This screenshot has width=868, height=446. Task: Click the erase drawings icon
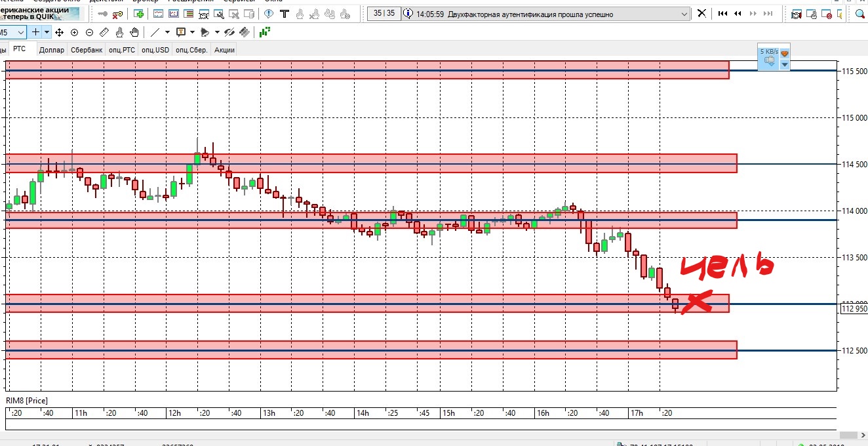tap(245, 32)
